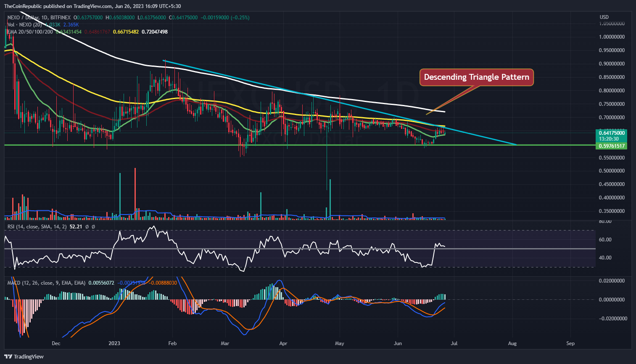Click the RSI axis label 40.00

coord(605,258)
